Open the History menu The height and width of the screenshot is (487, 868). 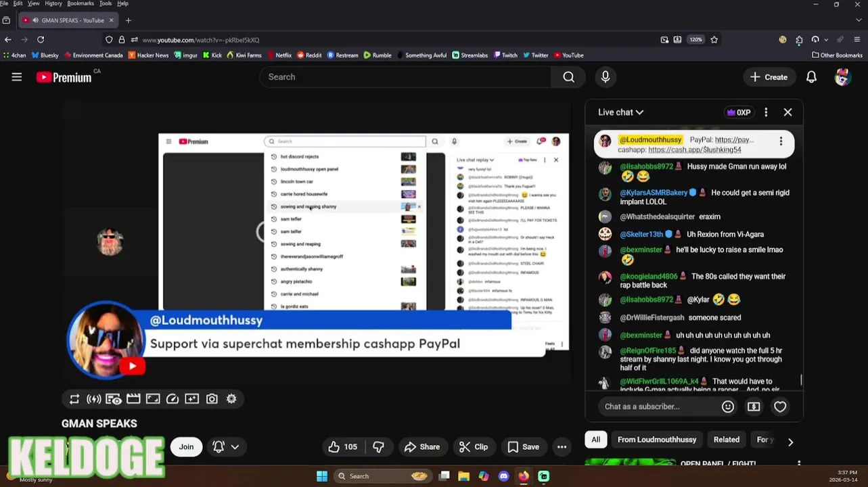pos(53,3)
